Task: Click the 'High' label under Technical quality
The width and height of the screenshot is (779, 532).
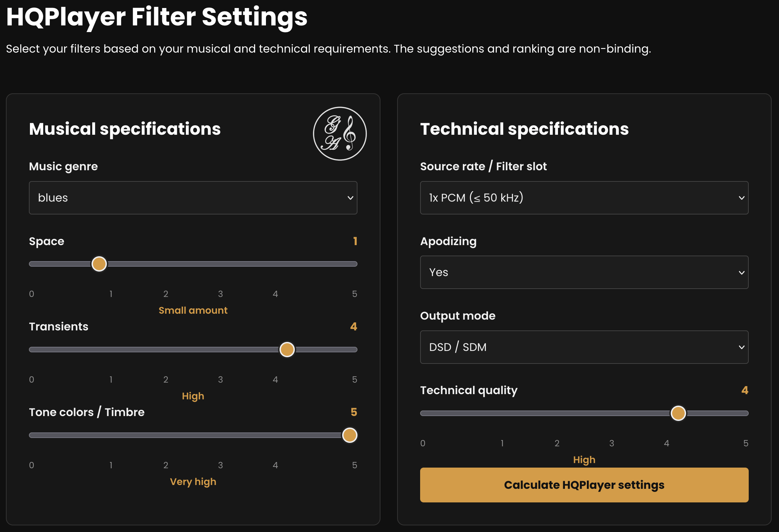Action: pyautogui.click(x=584, y=460)
